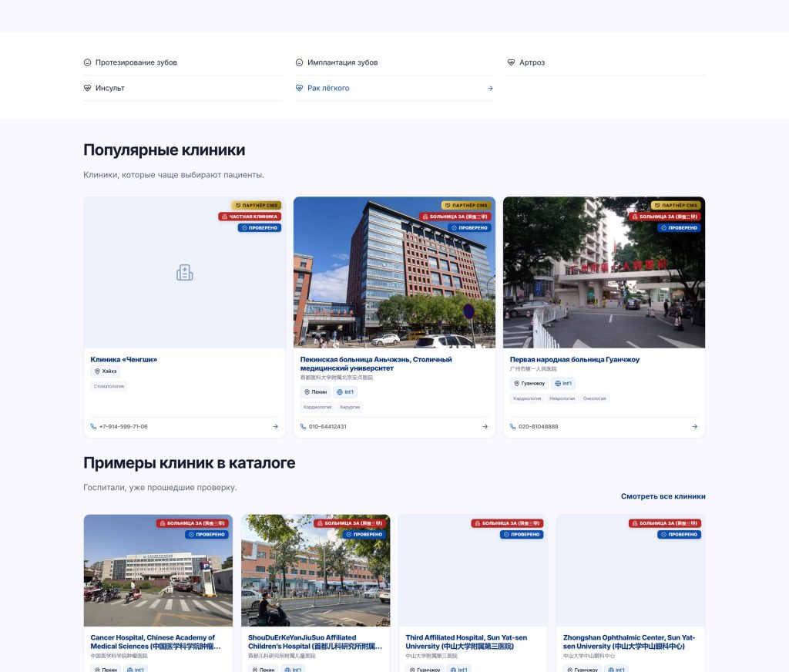Click the phone number +7-914-599-71-06
The width and height of the screenshot is (789, 672).
pyautogui.click(x=123, y=426)
